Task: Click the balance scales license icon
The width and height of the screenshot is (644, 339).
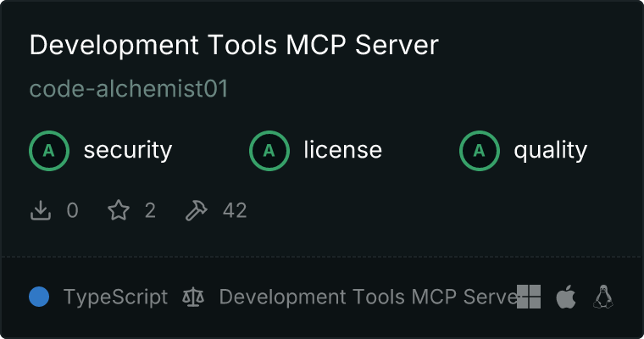Action: pyautogui.click(x=193, y=297)
